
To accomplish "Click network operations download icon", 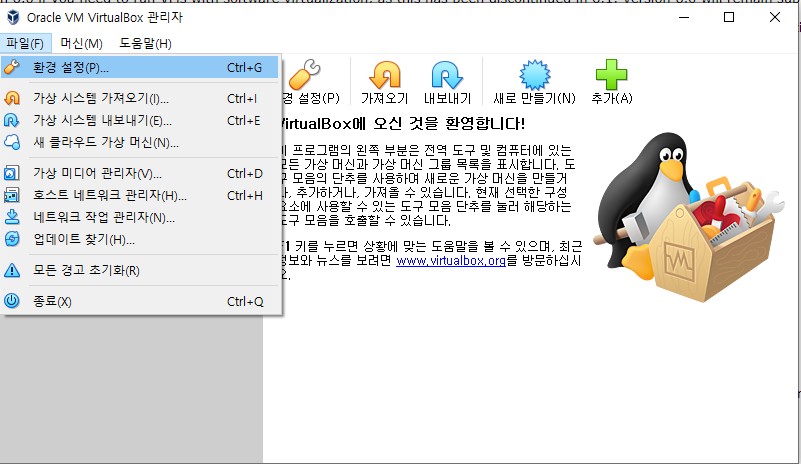I will pyautogui.click(x=12, y=217).
